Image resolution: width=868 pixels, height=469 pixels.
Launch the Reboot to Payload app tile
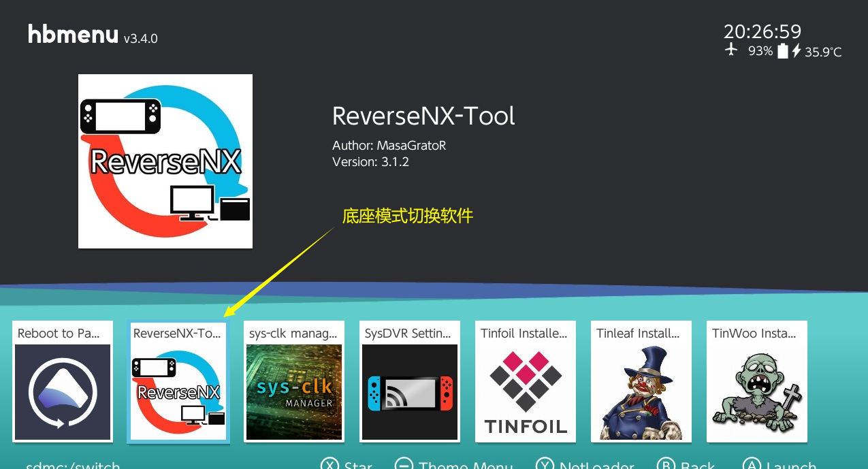[63, 381]
